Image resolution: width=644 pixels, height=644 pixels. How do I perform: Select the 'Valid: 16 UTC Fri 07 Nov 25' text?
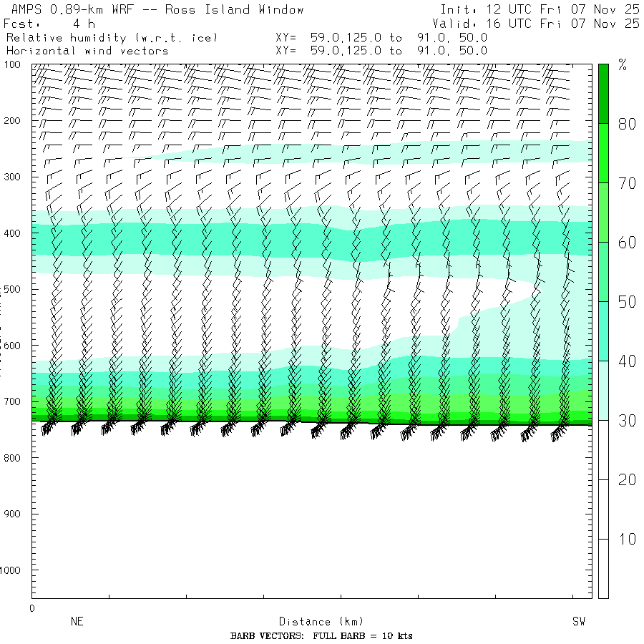click(x=535, y=24)
